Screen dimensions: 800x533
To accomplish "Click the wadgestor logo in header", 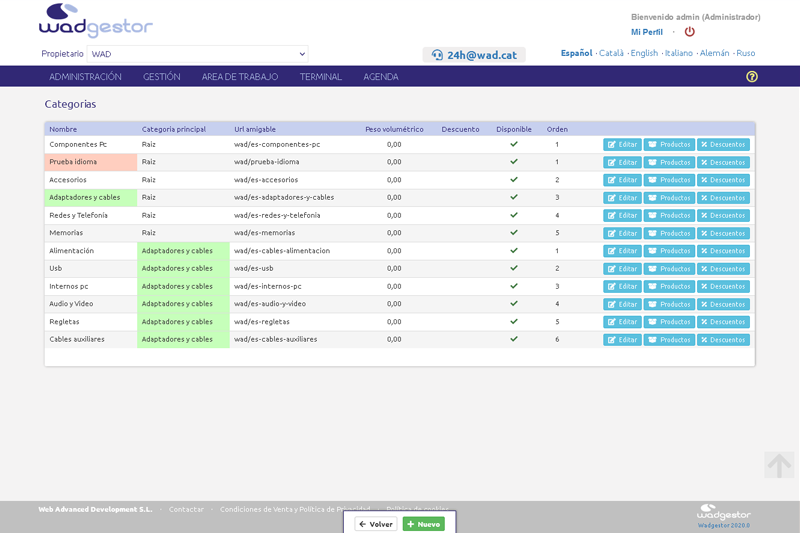I will click(95, 21).
